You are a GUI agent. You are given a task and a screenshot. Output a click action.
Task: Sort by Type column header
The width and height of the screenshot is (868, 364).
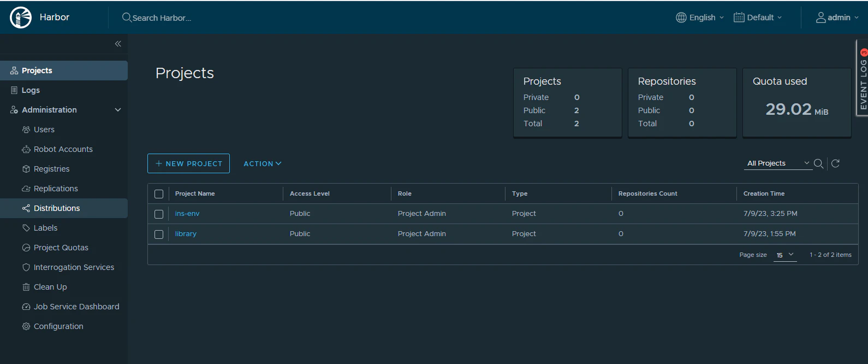coord(520,193)
